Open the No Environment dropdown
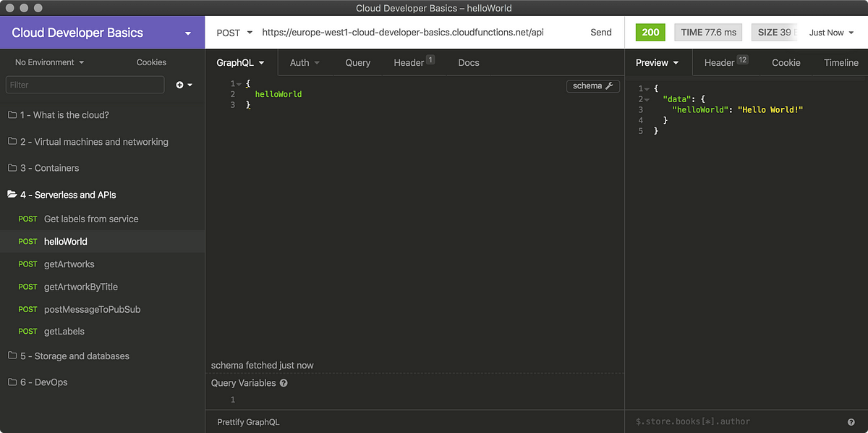This screenshot has width=868, height=433. (49, 62)
